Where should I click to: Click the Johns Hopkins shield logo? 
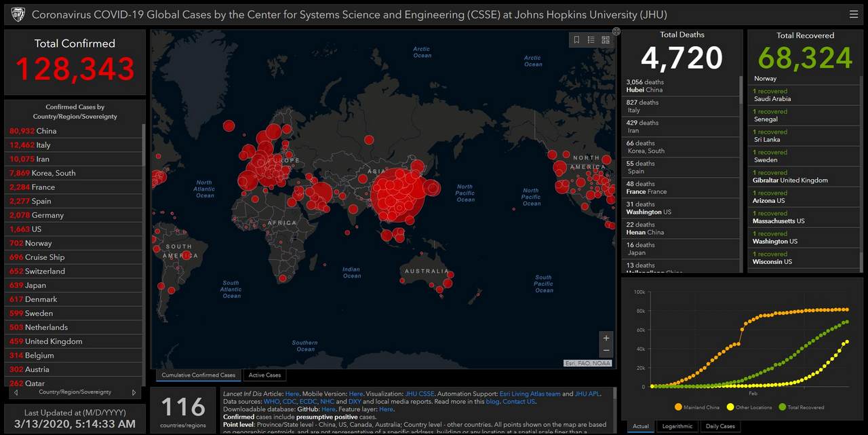tap(18, 14)
